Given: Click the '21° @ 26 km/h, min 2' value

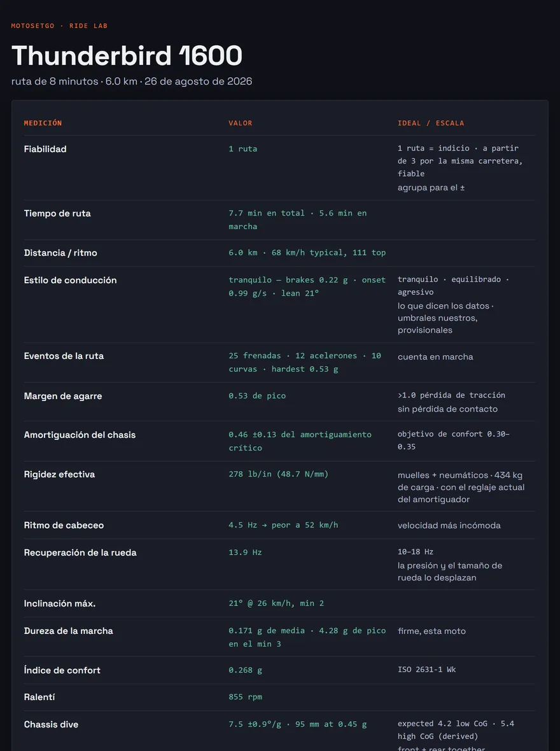Looking at the screenshot, I should coord(276,603).
